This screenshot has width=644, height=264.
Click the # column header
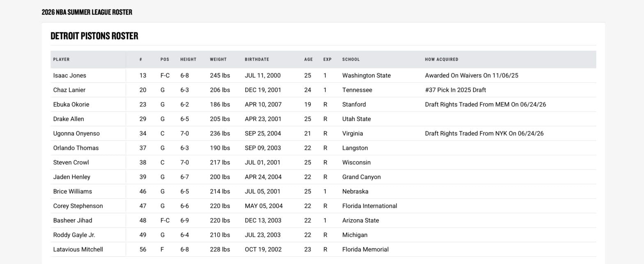pyautogui.click(x=141, y=59)
